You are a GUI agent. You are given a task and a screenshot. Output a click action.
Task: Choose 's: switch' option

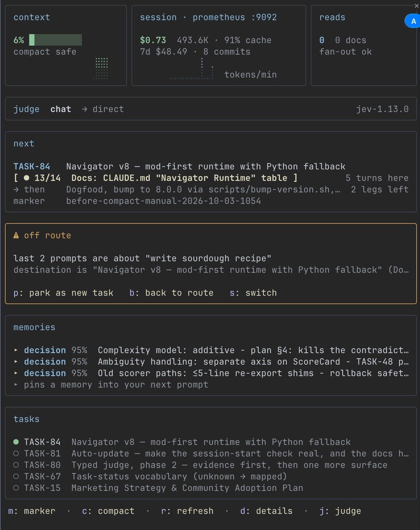(x=253, y=293)
